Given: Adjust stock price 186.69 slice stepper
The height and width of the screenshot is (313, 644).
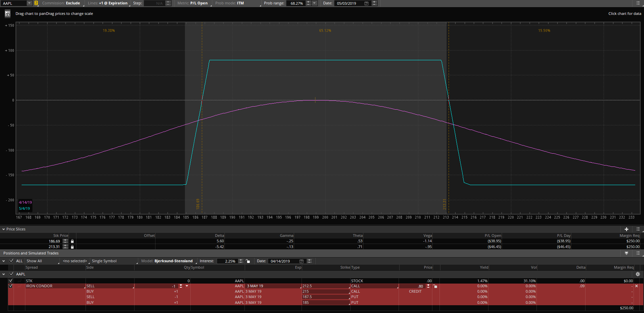Looking at the screenshot, I should click(65, 241).
